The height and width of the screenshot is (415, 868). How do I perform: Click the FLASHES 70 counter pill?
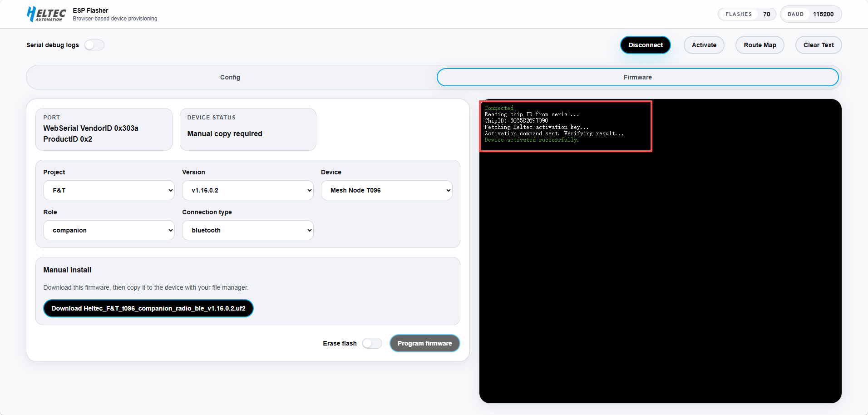point(747,14)
